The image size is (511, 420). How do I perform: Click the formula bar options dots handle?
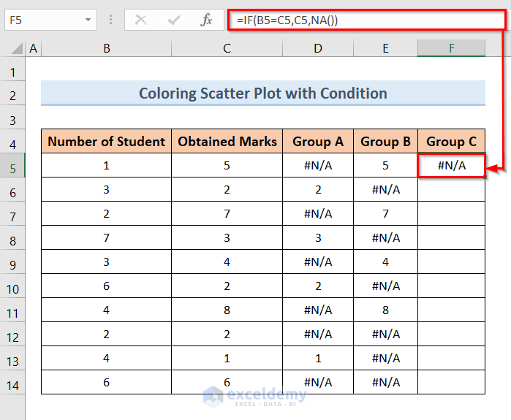click(x=110, y=20)
